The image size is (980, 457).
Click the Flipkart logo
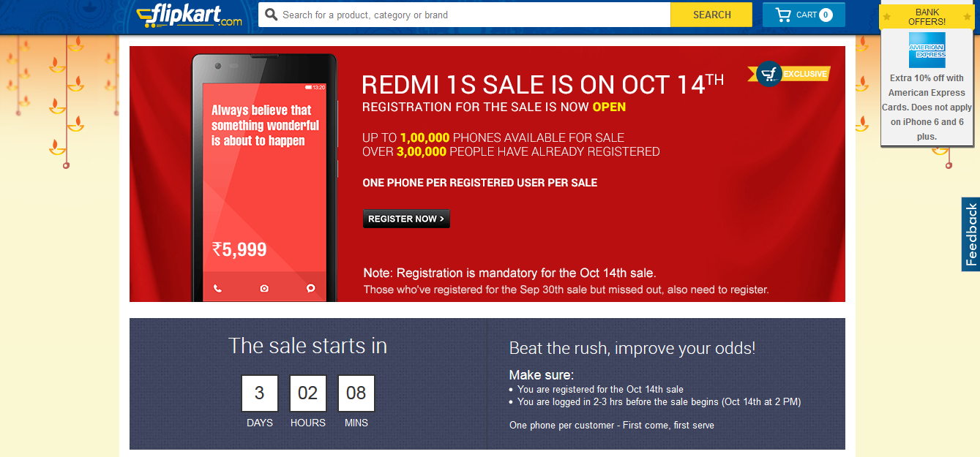189,15
